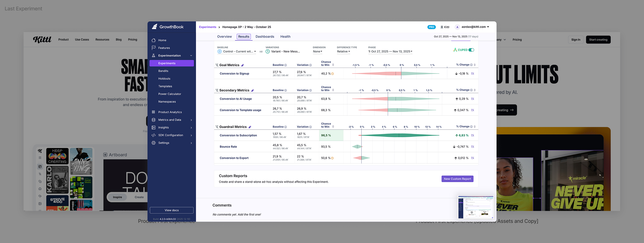Switch to the Overview tab
Screen dimensions: 644x243
tap(225, 37)
